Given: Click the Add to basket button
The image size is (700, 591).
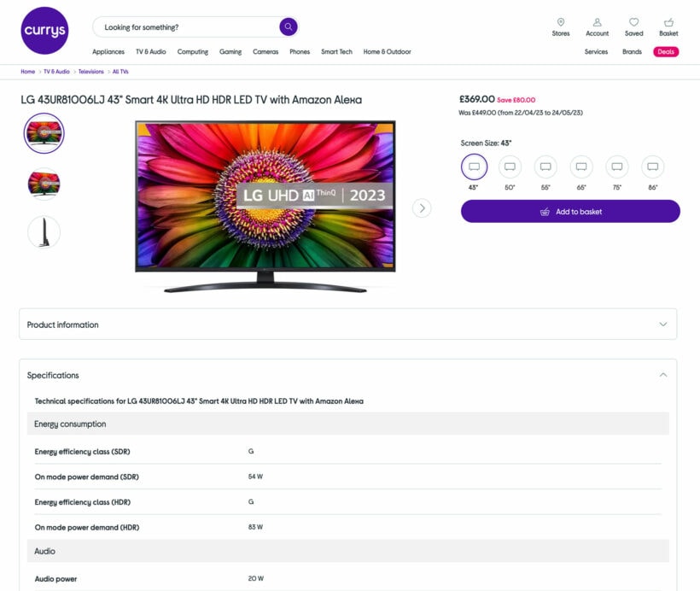Looking at the screenshot, I should 569,211.
